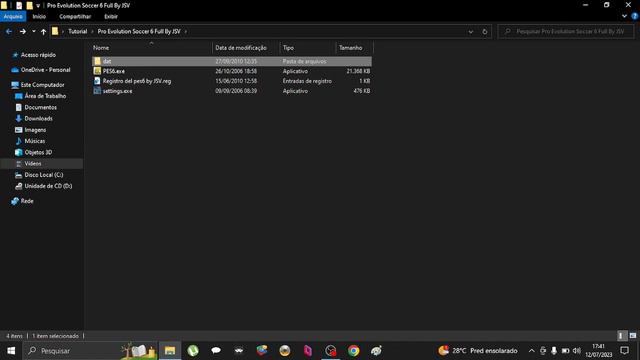This screenshot has height=360, width=640.
Task: Open Explorer help question mark icon
Action: tap(635, 16)
